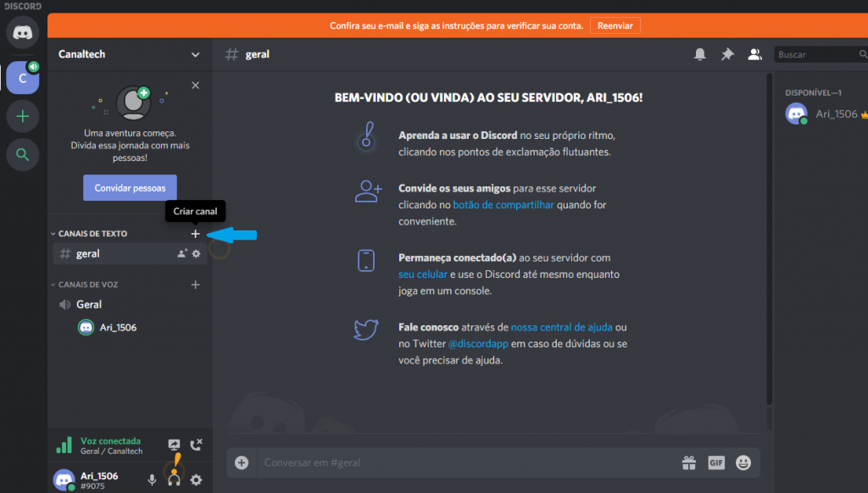Click the DISPONÍVEL—1 member group label
Screen dimensions: 868x493
click(x=813, y=92)
